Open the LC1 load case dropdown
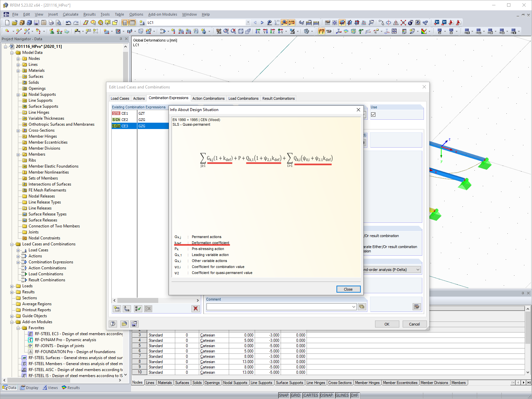This screenshot has height=399, width=532. click(248, 23)
